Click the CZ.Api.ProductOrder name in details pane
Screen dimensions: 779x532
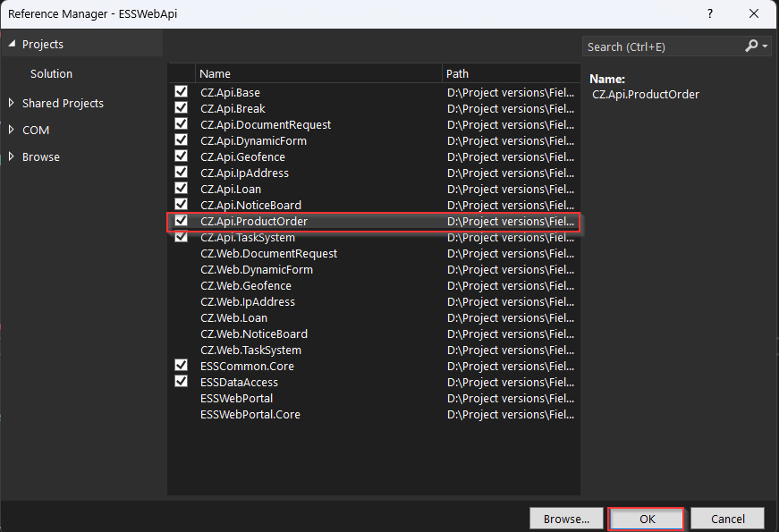(646, 95)
